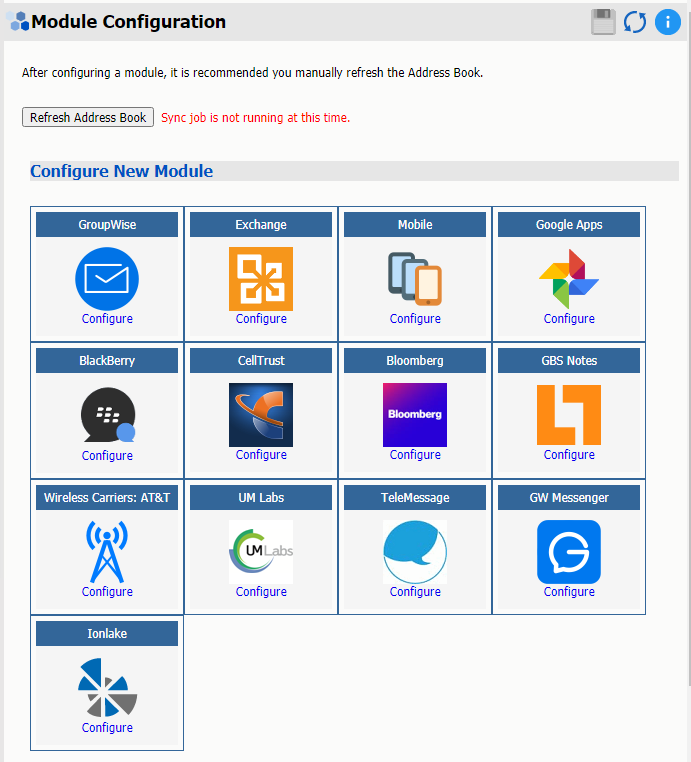Open Configure link under CellTrust
Screen dimensions: 691x762
[261, 455]
